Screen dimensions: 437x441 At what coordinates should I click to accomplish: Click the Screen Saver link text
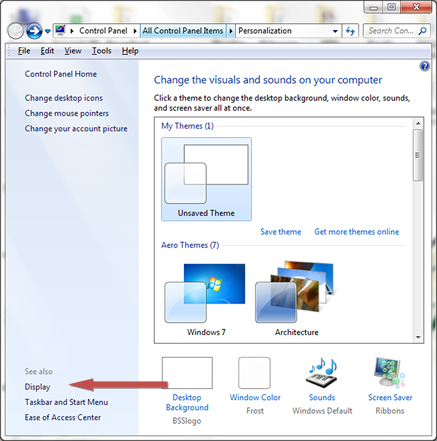click(x=390, y=397)
